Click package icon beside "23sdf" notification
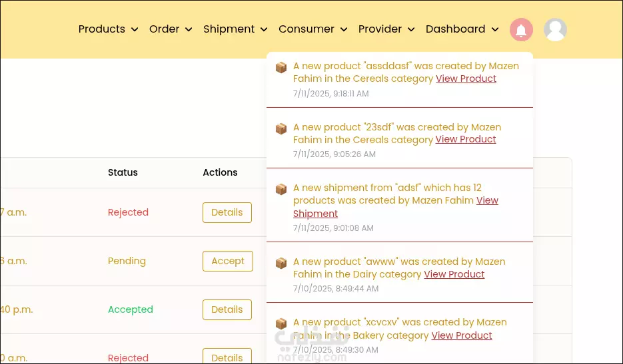Screen dimensions: 623x364 [x=281, y=128]
